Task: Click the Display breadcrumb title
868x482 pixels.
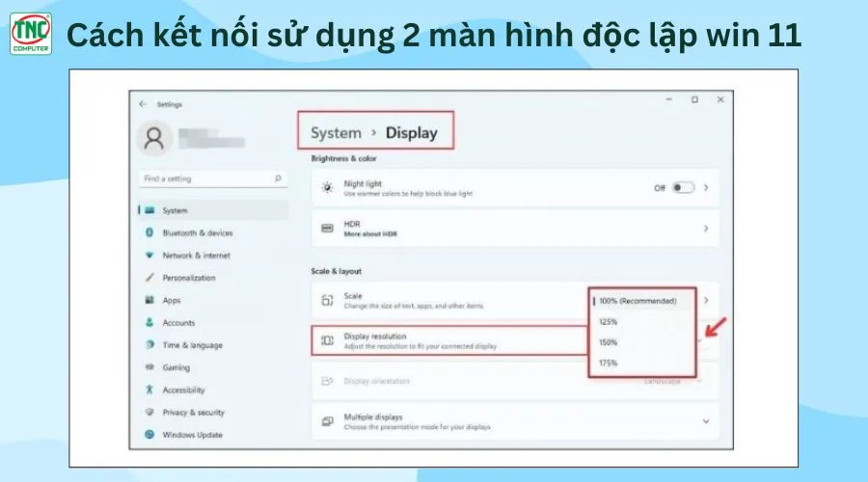Action: coord(411,133)
